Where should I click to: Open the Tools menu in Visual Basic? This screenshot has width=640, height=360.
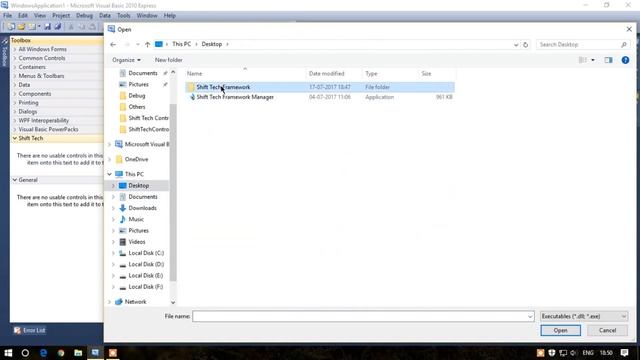[124, 16]
